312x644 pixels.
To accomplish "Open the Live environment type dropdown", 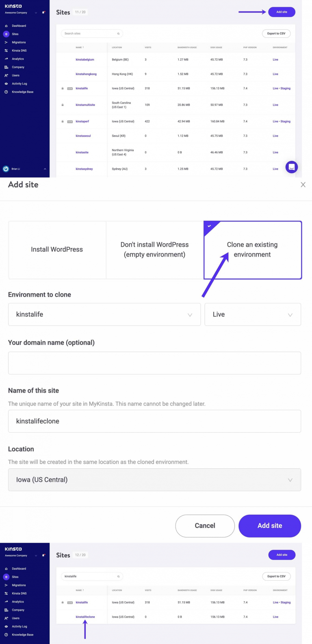I will coord(252,314).
